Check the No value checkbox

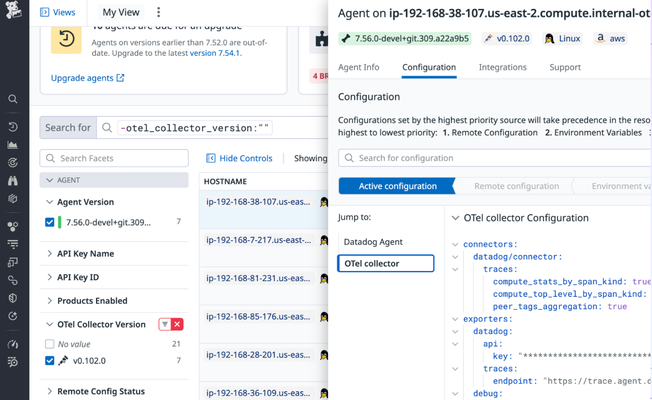tap(50, 344)
